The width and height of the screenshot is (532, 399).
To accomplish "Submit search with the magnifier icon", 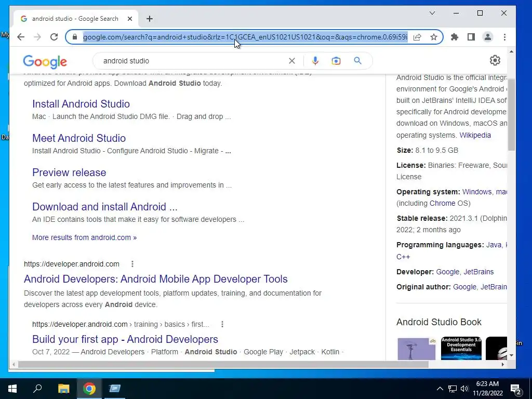I will coord(357,61).
